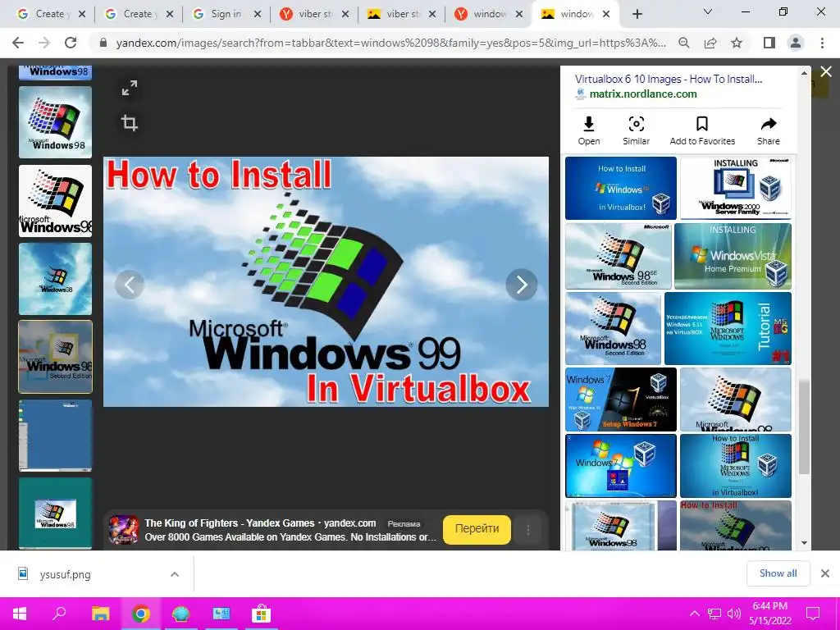Screen dimensions: 840x630
Task: Select the teal background Windows 98 thumbnail
Action: click(55, 513)
